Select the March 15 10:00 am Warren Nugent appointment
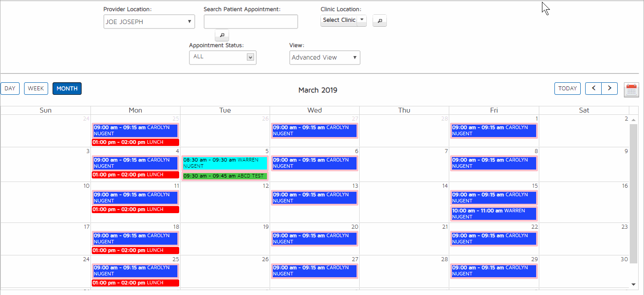 click(493, 214)
